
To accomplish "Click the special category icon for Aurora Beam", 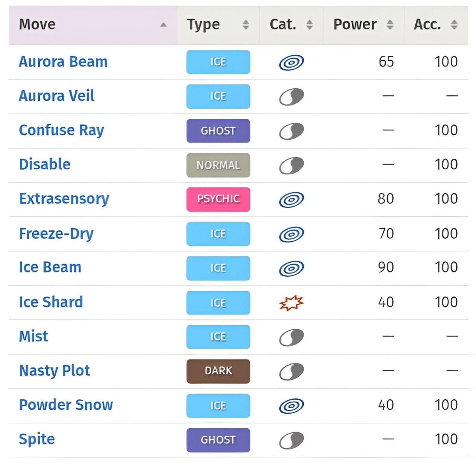I will [291, 62].
